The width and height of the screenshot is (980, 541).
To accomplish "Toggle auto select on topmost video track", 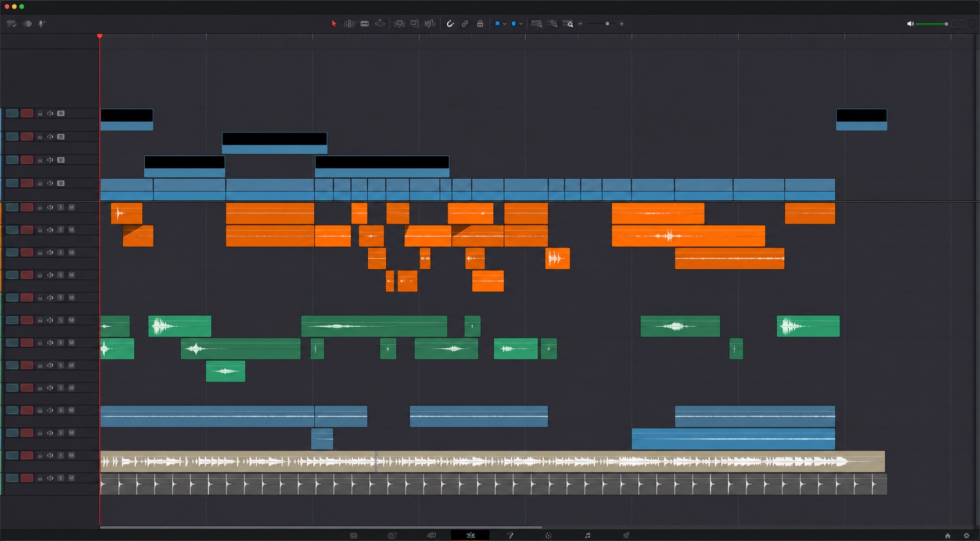I will 50,114.
